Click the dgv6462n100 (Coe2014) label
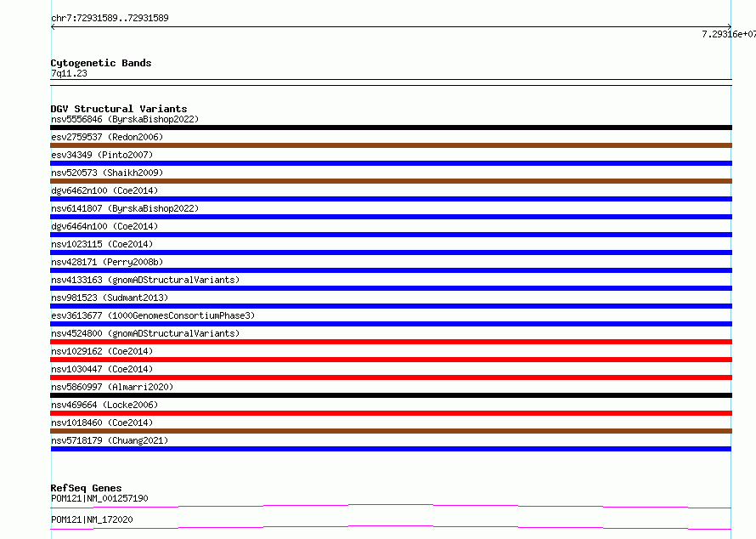756x539 pixels. click(104, 190)
